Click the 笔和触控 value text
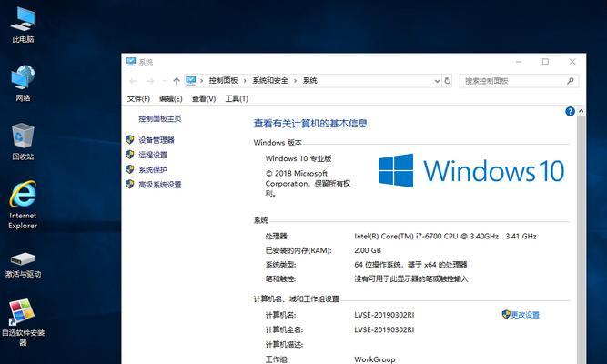This screenshot has width=607, height=364. point(411,278)
